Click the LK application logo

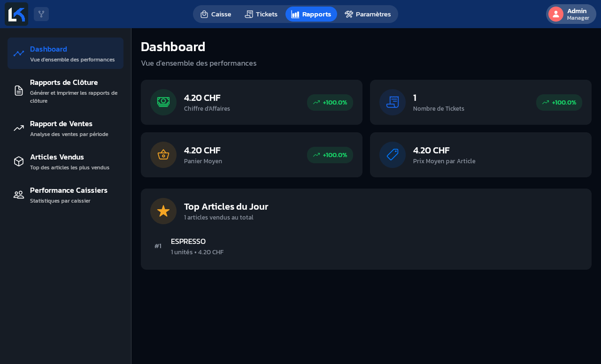pos(16,14)
